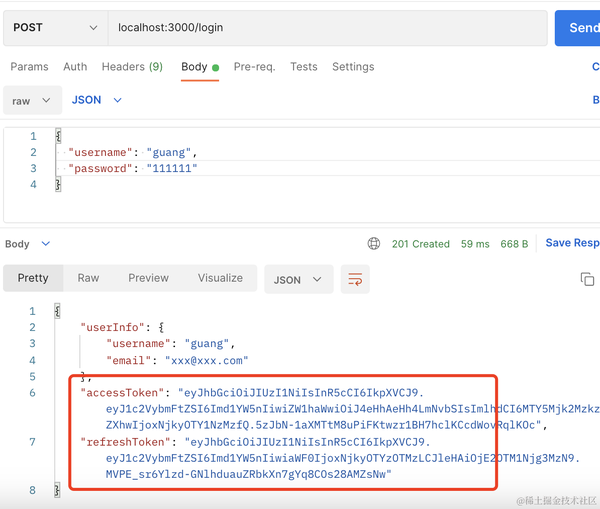The width and height of the screenshot is (600, 509).
Task: Send the request
Action: [578, 28]
